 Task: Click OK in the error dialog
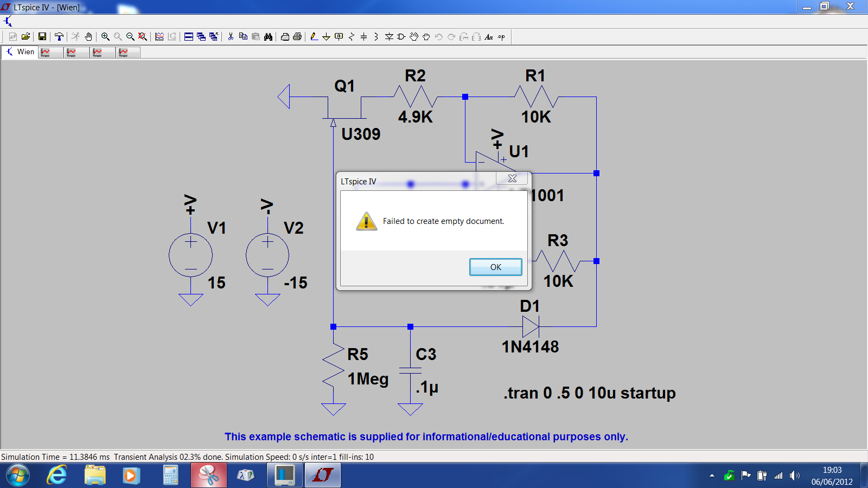(496, 267)
